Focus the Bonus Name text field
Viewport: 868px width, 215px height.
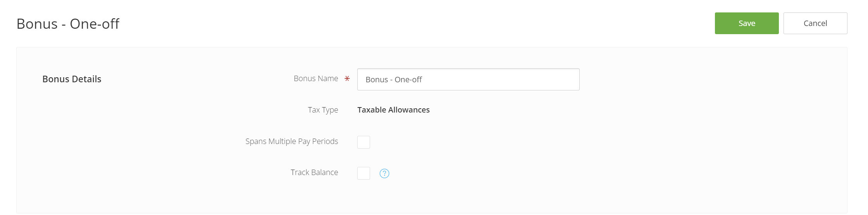pyautogui.click(x=468, y=80)
